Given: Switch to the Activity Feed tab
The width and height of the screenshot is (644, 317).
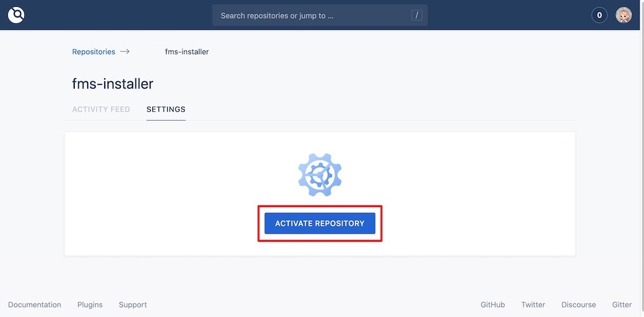Looking at the screenshot, I should point(101,109).
